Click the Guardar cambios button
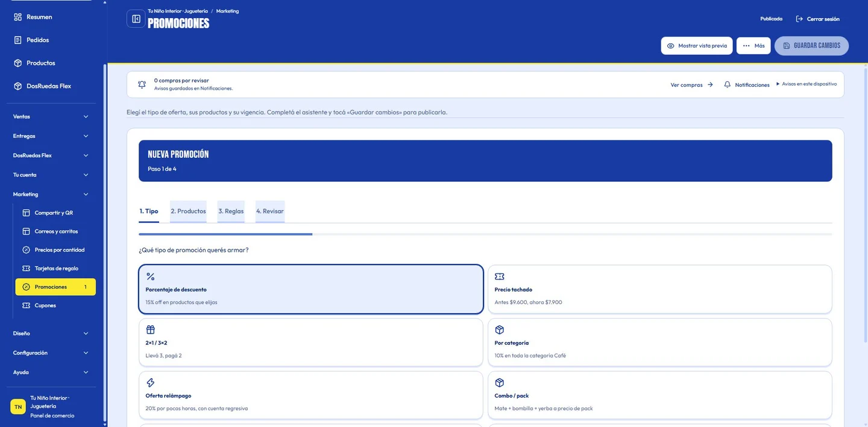Viewport: 868px width, 427px height. (x=811, y=46)
